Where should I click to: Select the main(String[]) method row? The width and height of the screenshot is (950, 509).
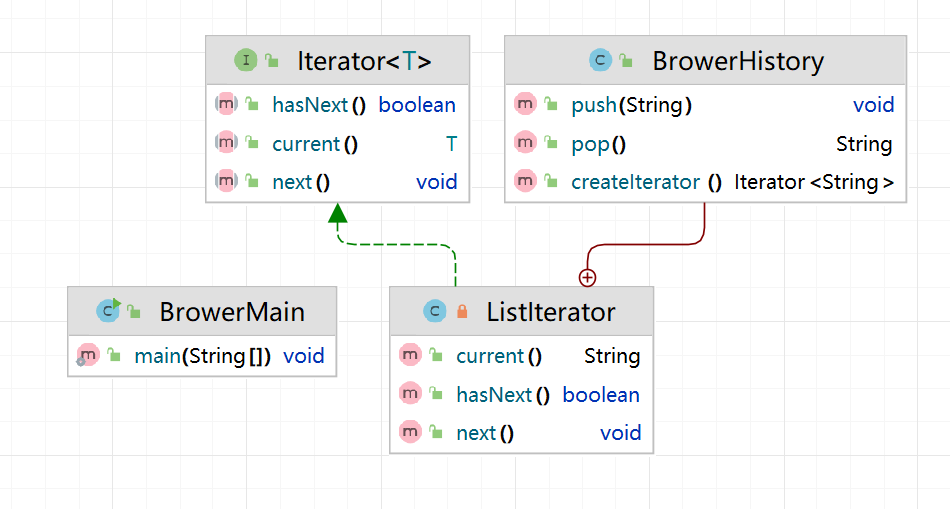click(x=202, y=355)
